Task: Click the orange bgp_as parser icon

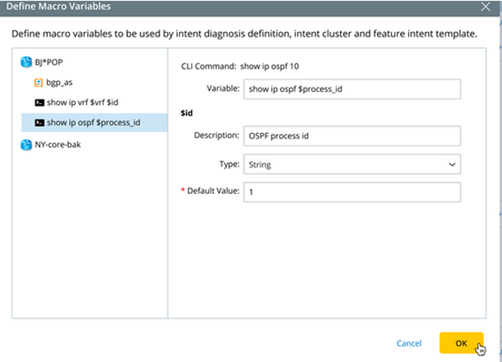Action: (39, 82)
